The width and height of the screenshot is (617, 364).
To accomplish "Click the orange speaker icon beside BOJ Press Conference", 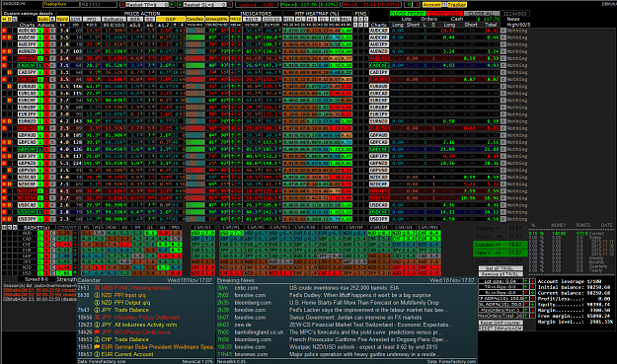I will tap(97, 332).
